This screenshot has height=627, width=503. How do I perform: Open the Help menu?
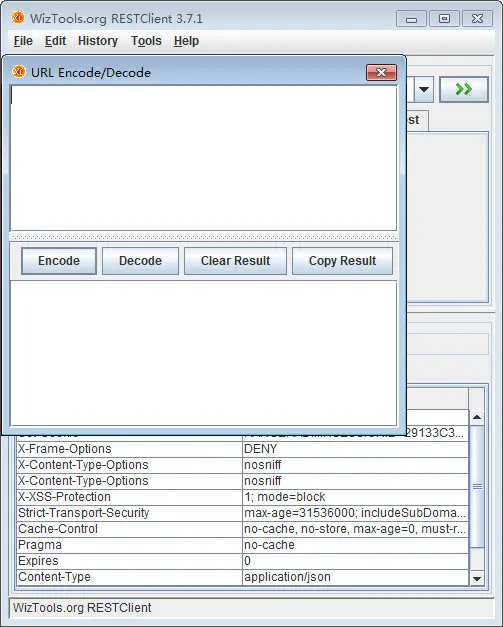pyautogui.click(x=186, y=41)
